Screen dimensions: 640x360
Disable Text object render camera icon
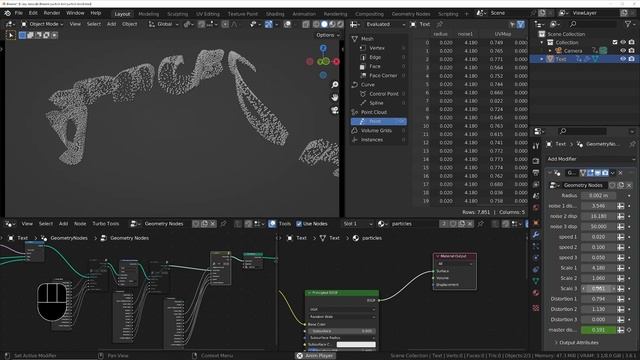click(632, 59)
